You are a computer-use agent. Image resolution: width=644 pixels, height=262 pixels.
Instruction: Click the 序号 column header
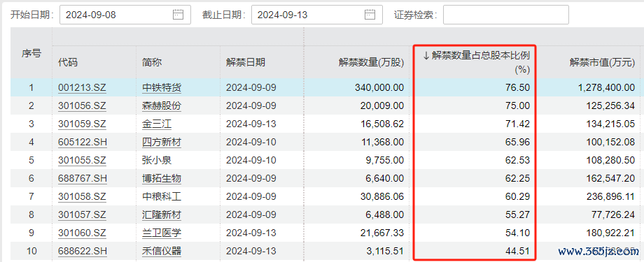point(31,53)
